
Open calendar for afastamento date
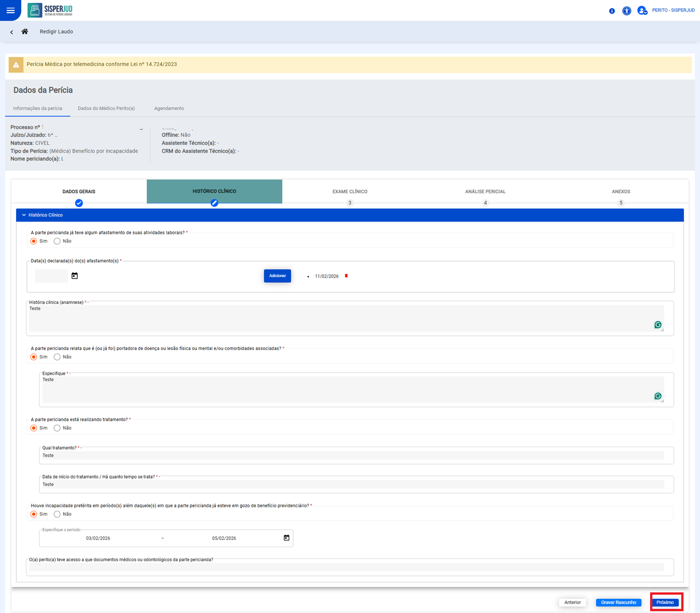75,276
